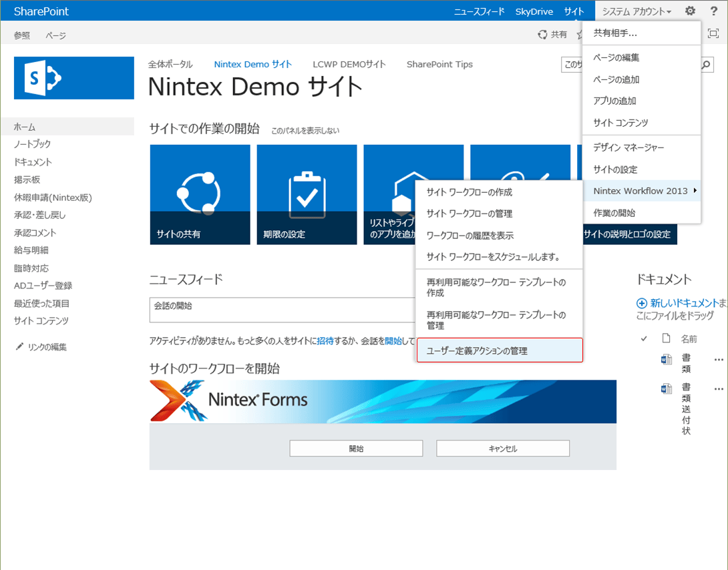Open the サイトの共有 tile
This screenshot has height=570, width=728.
click(x=200, y=194)
